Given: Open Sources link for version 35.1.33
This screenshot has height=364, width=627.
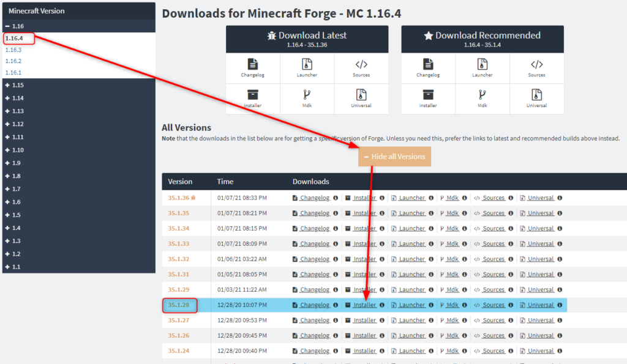Looking at the screenshot, I should 494,243.
